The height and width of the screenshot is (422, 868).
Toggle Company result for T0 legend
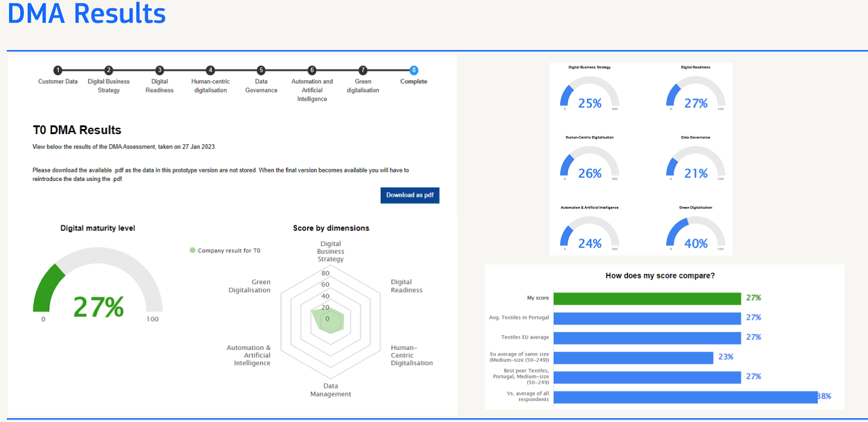225,251
